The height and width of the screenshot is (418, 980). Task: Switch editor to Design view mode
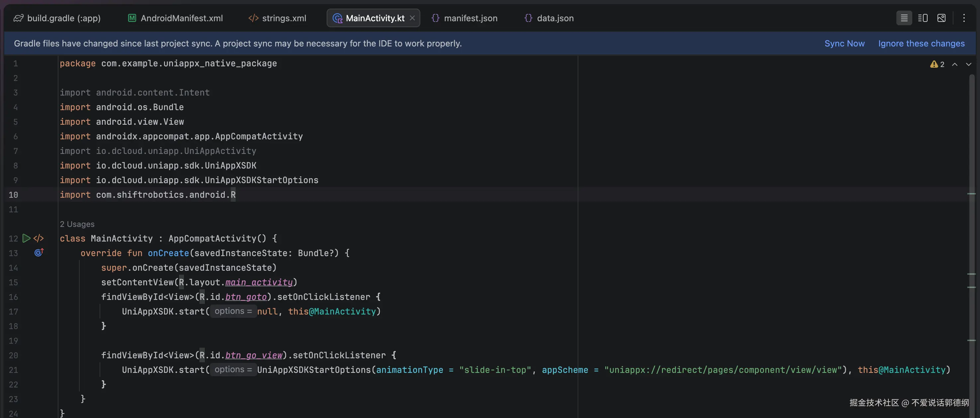pyautogui.click(x=941, y=18)
